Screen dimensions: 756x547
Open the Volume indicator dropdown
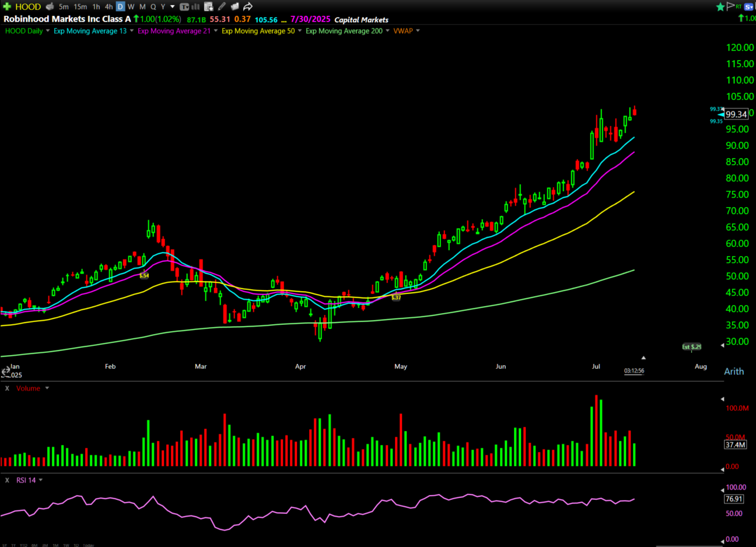pyautogui.click(x=47, y=388)
